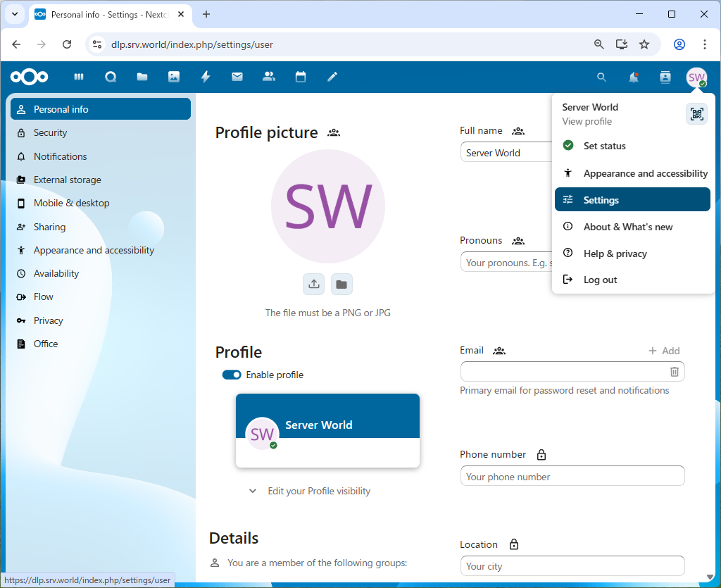This screenshot has width=721, height=588.
Task: Change Email scope icon
Action: click(499, 351)
